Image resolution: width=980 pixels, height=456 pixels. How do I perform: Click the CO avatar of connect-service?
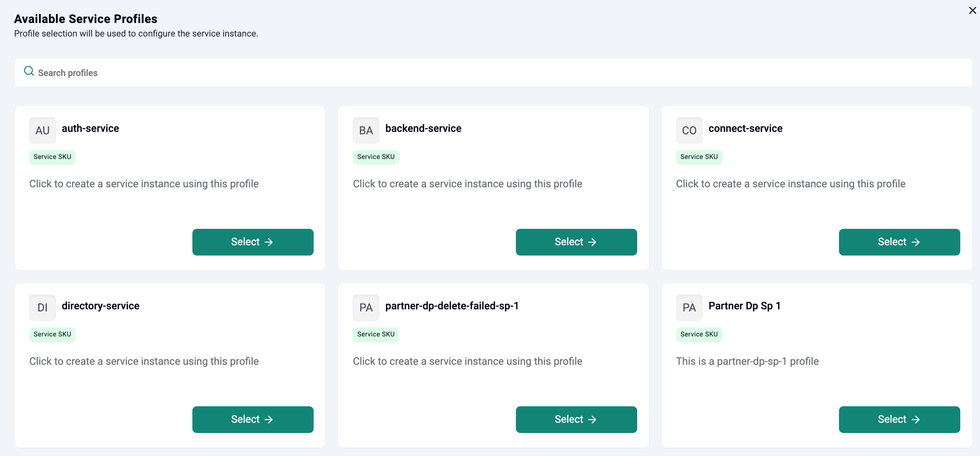tap(689, 131)
